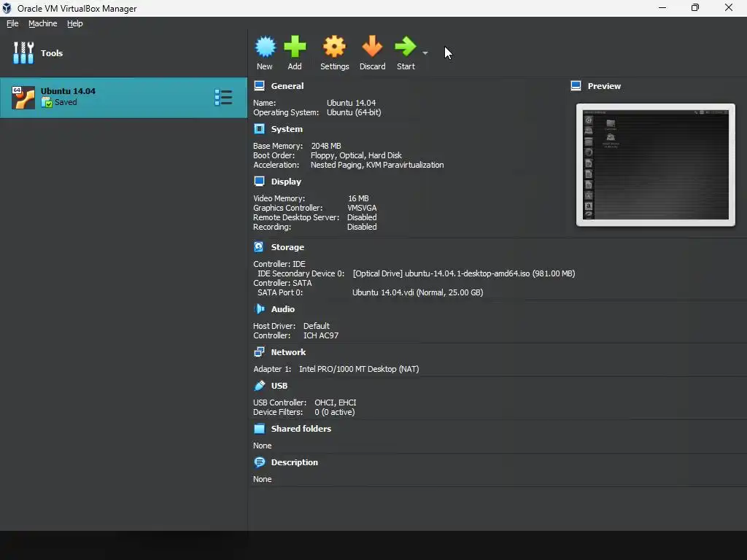Open the Start button dropdown arrow
Screen dimensions: 747x560
tap(425, 52)
